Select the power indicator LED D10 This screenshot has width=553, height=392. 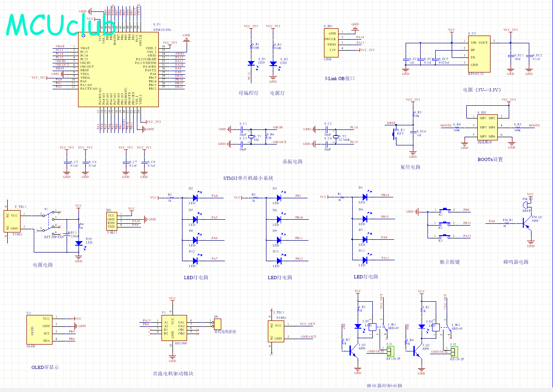(78, 243)
